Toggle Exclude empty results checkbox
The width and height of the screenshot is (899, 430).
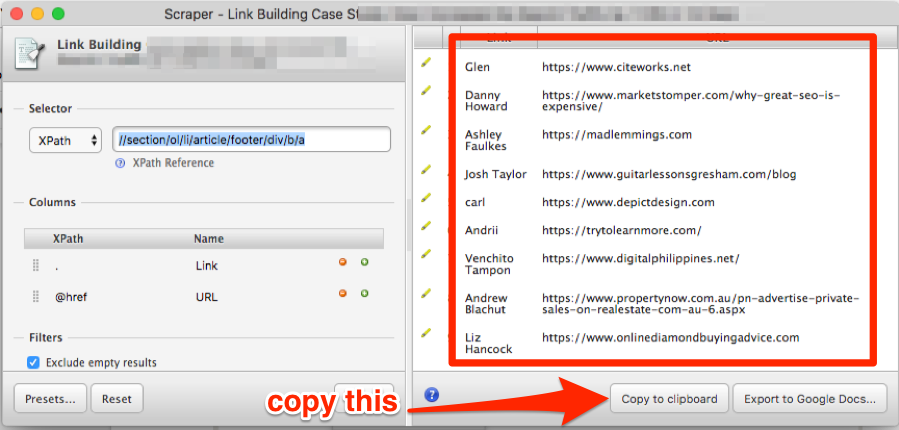click(34, 362)
